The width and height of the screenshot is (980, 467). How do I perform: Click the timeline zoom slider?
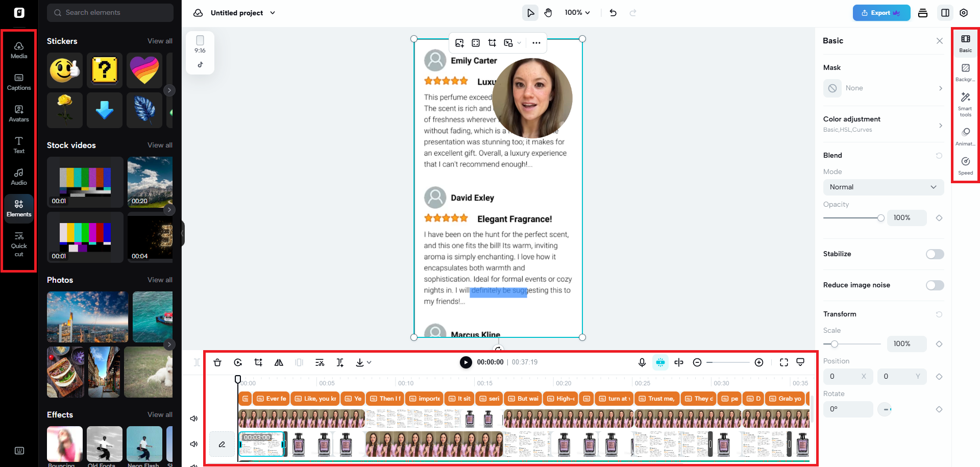pos(728,362)
